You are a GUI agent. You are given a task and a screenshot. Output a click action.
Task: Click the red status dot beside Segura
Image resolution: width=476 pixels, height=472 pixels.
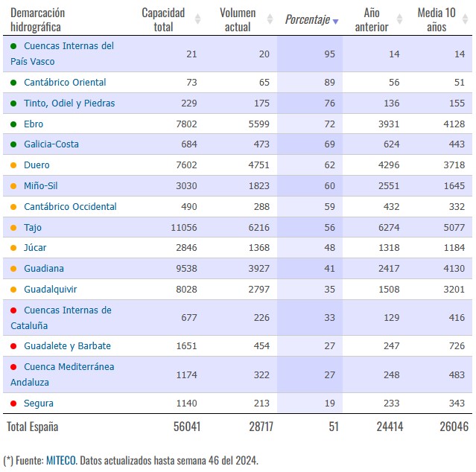[x=13, y=404]
